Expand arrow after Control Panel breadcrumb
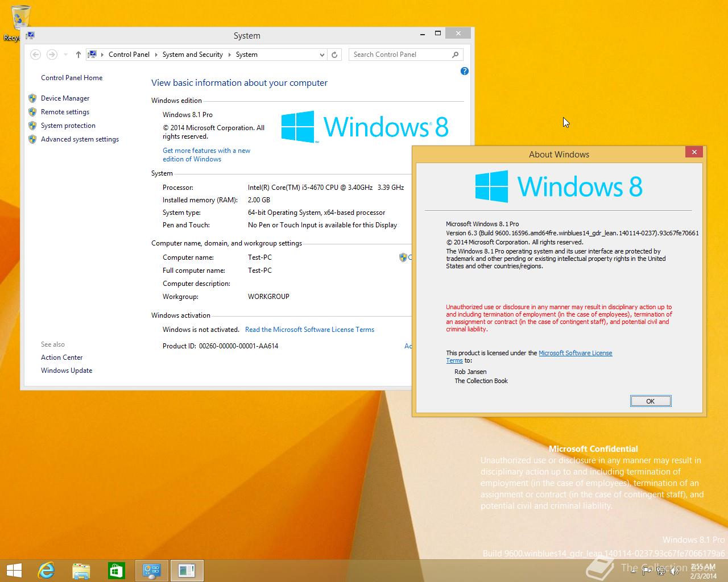728x582 pixels. (156, 55)
